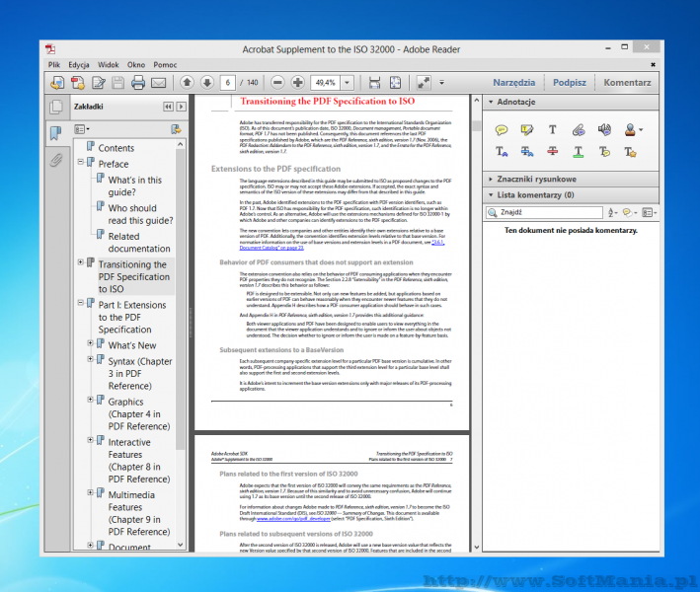The height and width of the screenshot is (592, 700).
Task: Open Related documentation bookmark
Action: point(139,243)
